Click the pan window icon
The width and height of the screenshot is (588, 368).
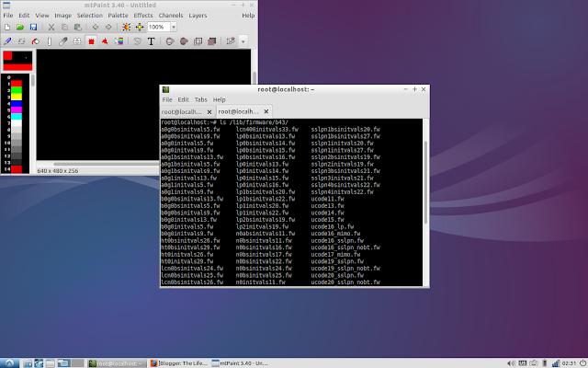tap(140, 27)
